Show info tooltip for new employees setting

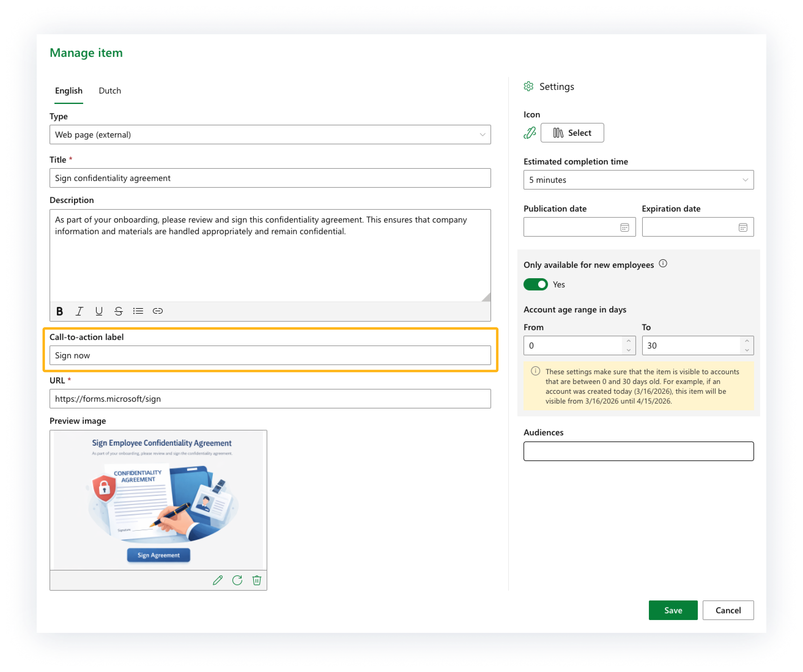pyautogui.click(x=663, y=264)
